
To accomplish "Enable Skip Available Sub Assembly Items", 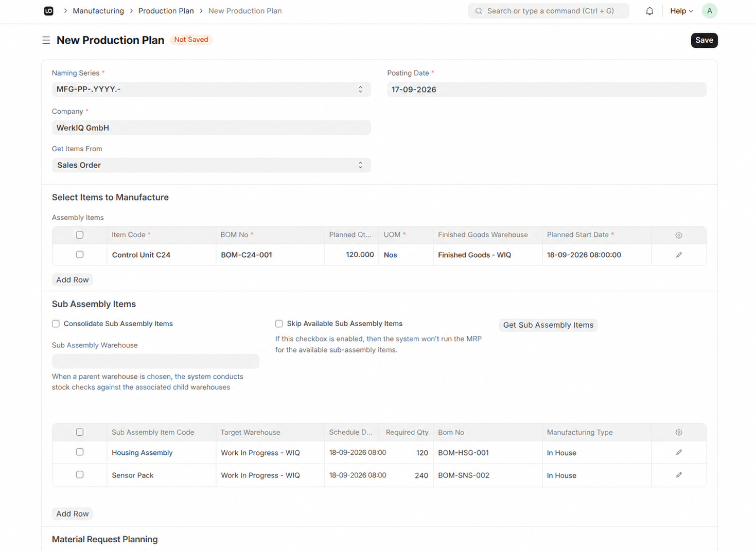I will click(279, 324).
